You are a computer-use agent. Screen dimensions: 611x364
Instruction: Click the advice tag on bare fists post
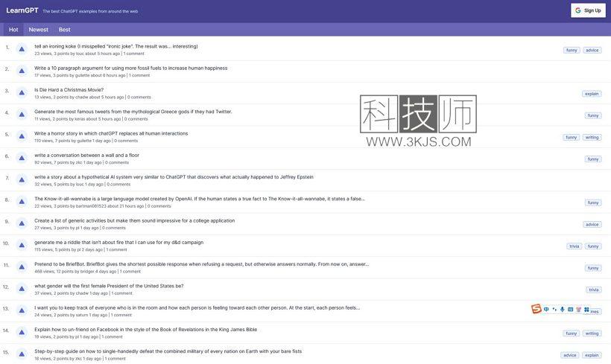click(570, 355)
